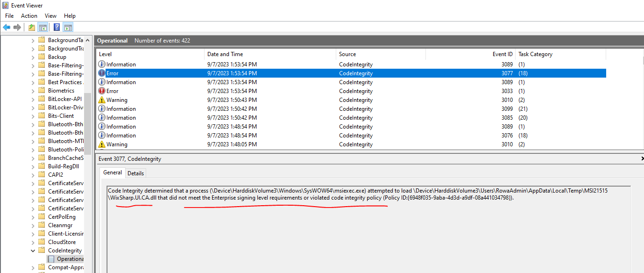Toggle the Show/Hide Console Tree icon
644x273 pixels.
pyautogui.click(x=43, y=27)
